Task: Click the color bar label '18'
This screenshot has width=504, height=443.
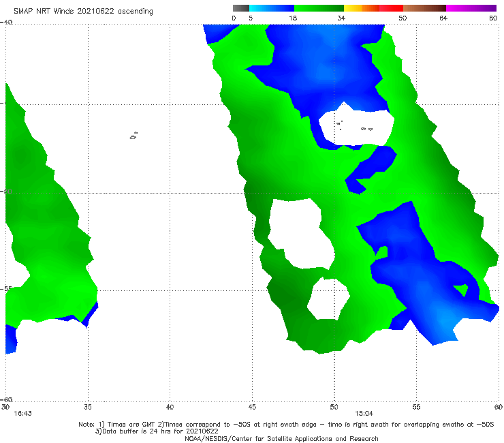Action: click(x=293, y=18)
